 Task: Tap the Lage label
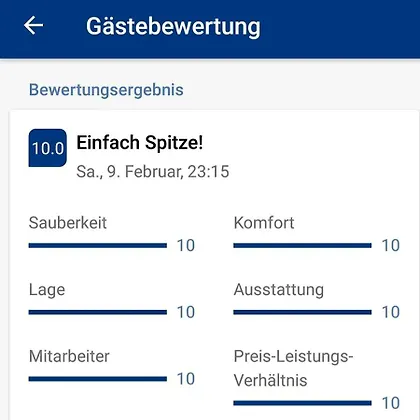[x=47, y=290]
